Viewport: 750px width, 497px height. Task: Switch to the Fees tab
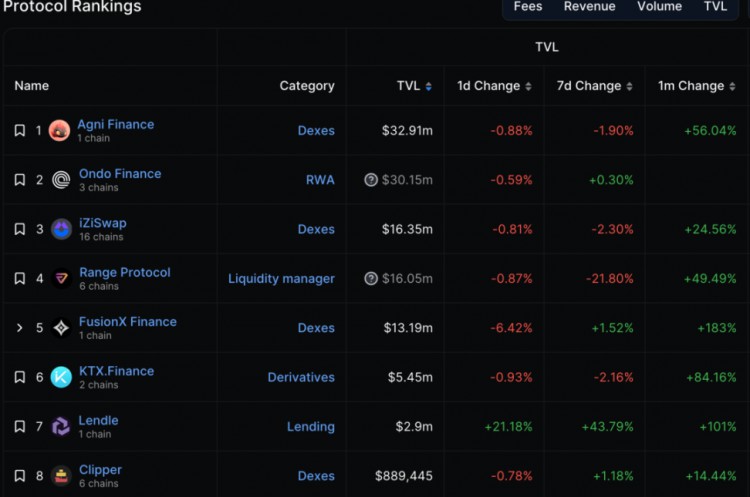click(x=528, y=7)
